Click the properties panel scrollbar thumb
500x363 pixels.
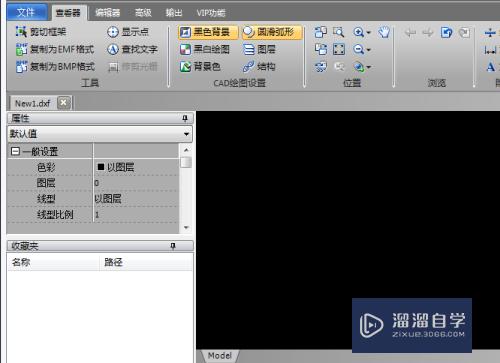tap(186, 162)
